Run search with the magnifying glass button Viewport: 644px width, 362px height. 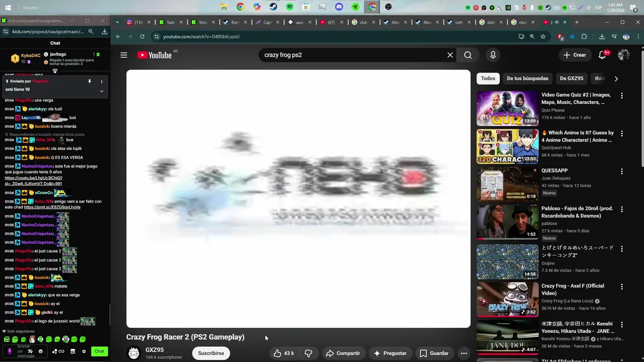coord(468,55)
